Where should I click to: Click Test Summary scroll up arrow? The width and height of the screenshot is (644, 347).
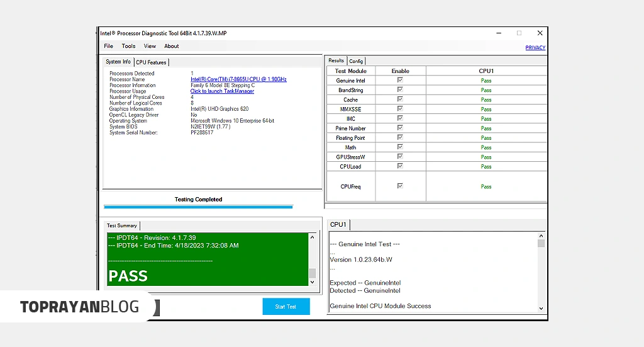point(312,237)
